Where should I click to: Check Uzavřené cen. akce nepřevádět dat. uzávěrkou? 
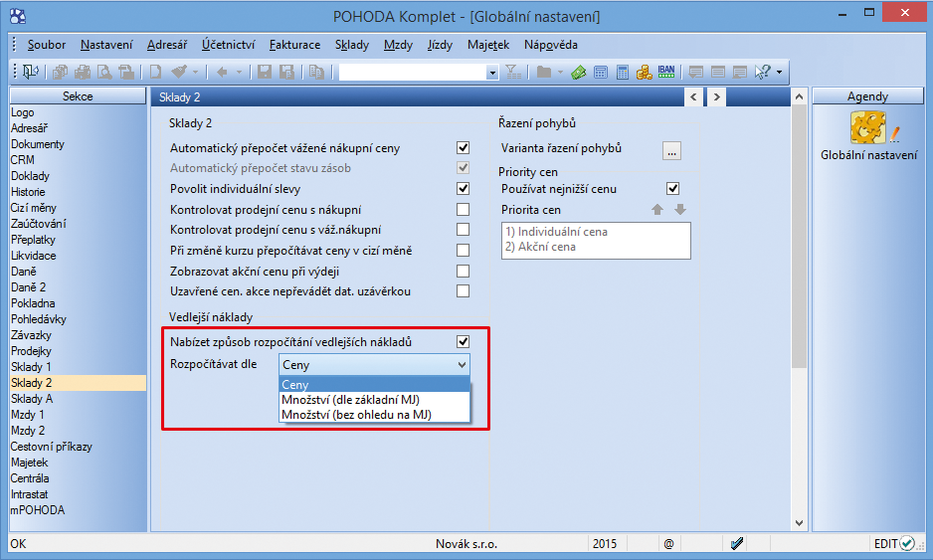pos(463,291)
